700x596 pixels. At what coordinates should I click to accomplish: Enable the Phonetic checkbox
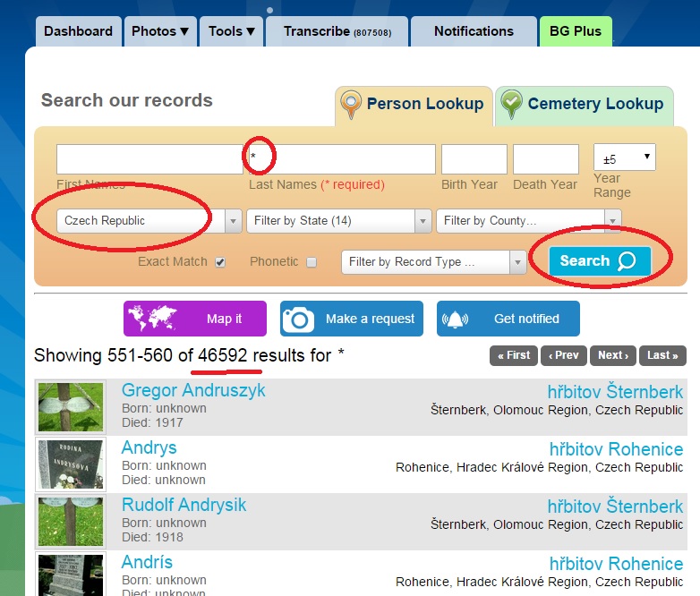pos(312,262)
